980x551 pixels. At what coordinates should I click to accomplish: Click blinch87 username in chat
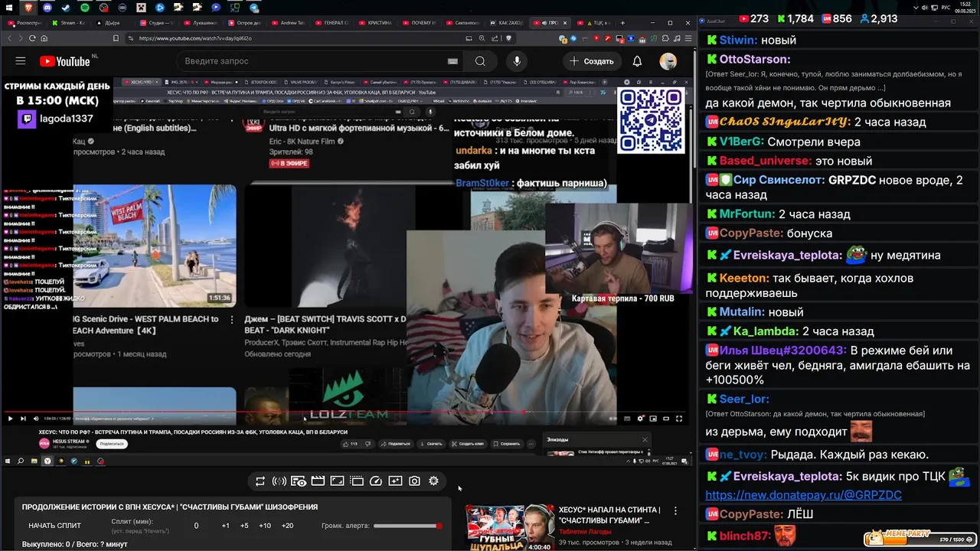pyautogui.click(x=744, y=536)
